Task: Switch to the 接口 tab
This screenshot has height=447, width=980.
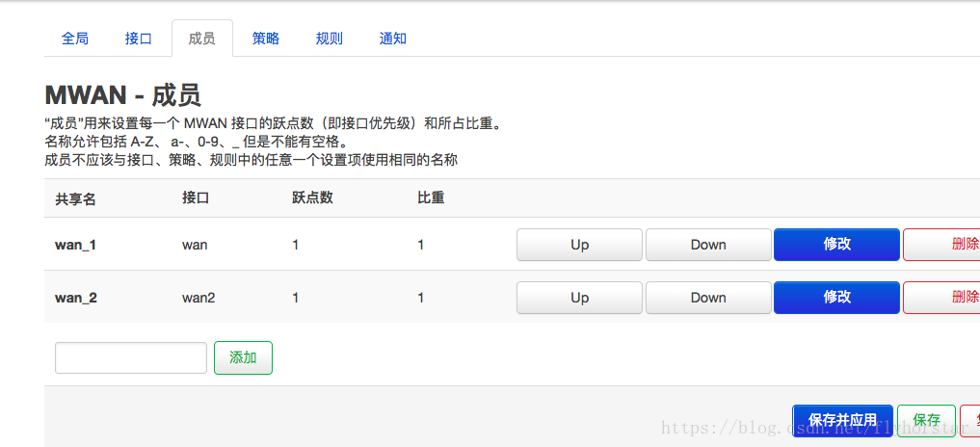Action: click(139, 39)
